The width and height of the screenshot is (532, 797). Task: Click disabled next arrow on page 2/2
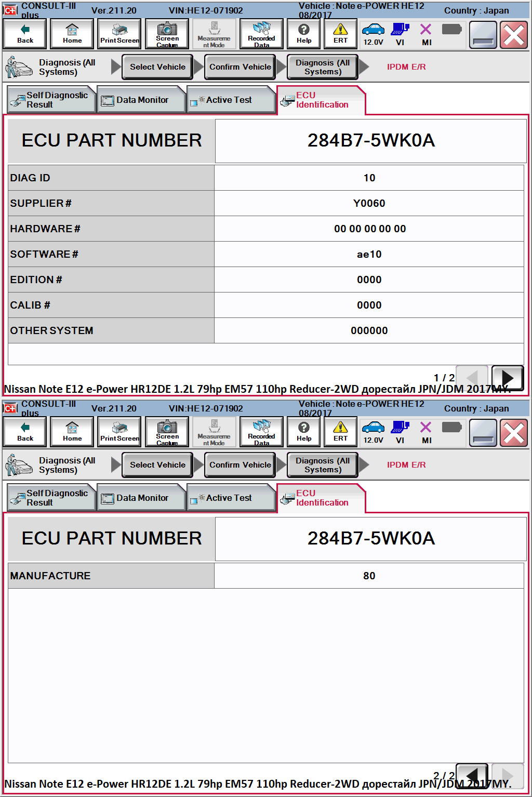tap(508, 776)
